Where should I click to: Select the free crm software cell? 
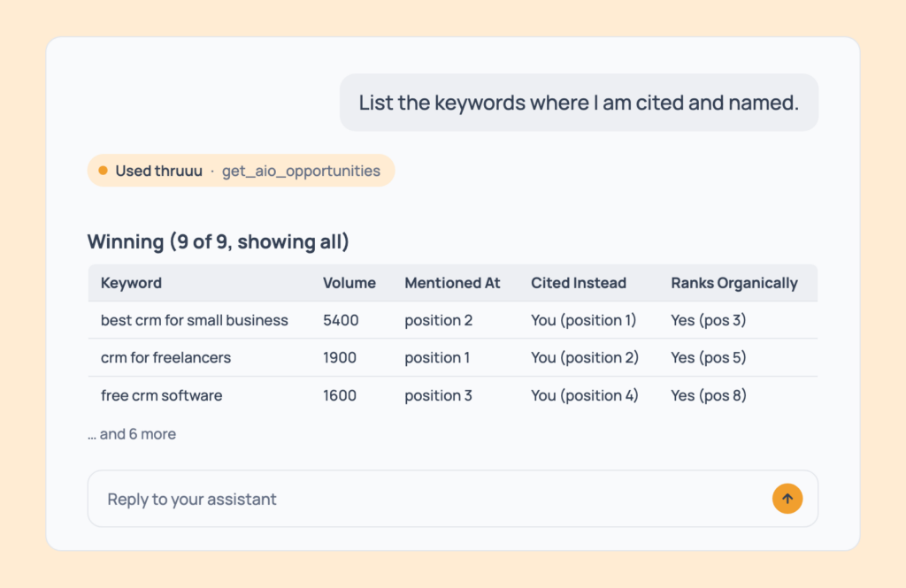[161, 395]
